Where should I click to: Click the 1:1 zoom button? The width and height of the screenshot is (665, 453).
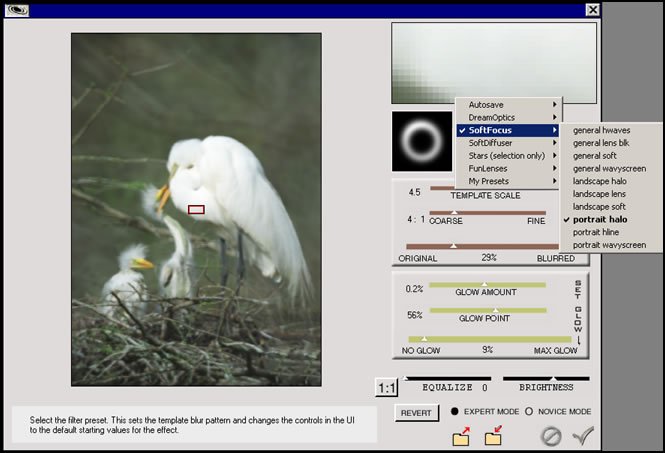pyautogui.click(x=386, y=388)
